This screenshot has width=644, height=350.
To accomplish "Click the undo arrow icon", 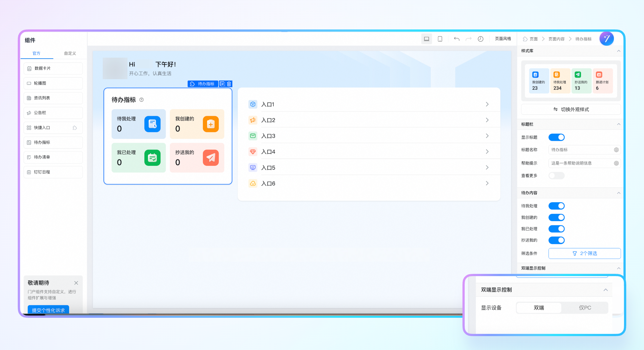I will [x=457, y=39].
